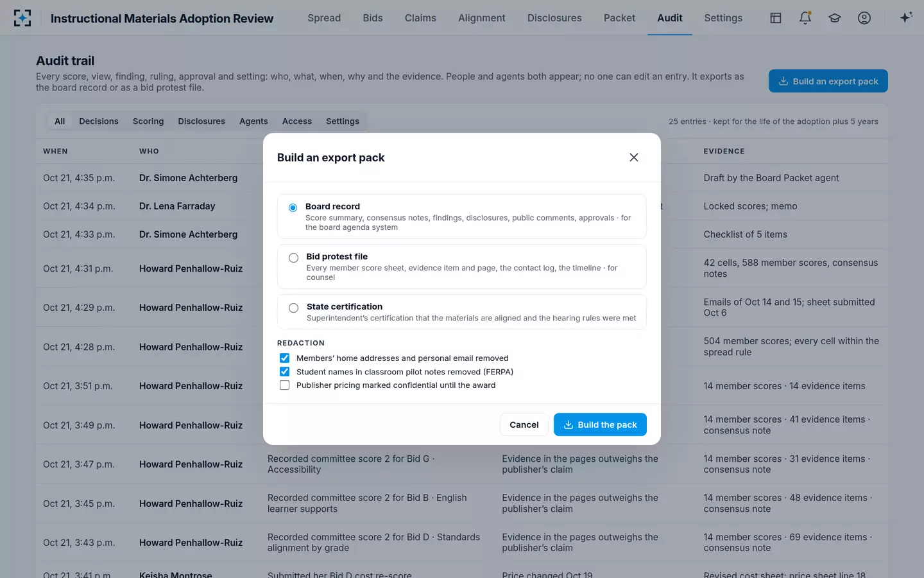Click the Oct 21, 4:31 p.m. timestamp
This screenshot has width=924, height=578.
pos(78,268)
